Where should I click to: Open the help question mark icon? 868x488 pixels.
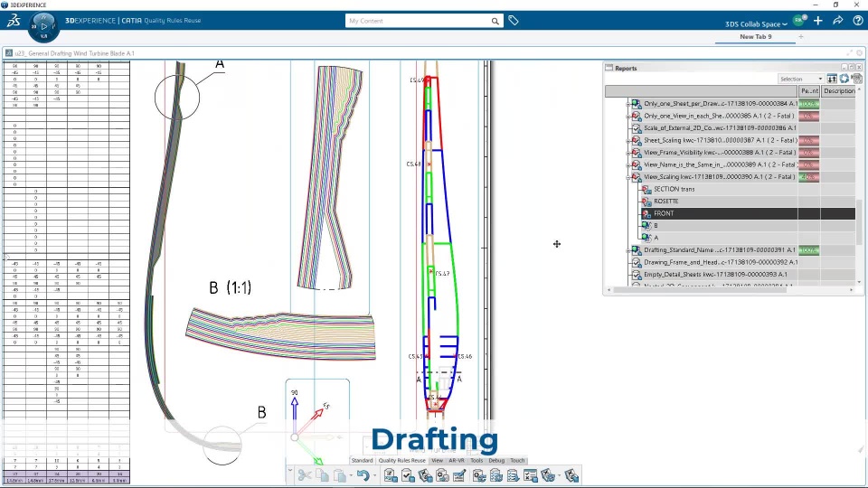click(857, 21)
